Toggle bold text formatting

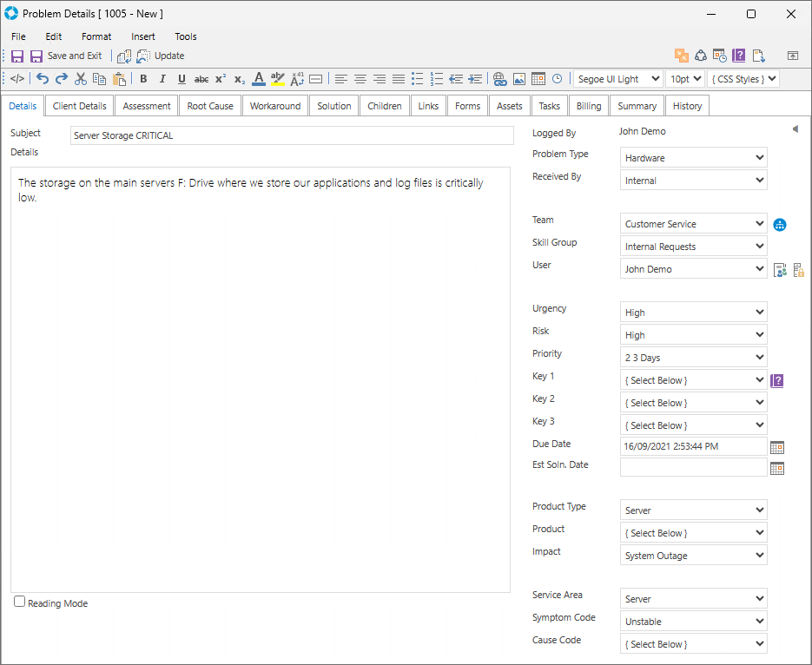143,79
